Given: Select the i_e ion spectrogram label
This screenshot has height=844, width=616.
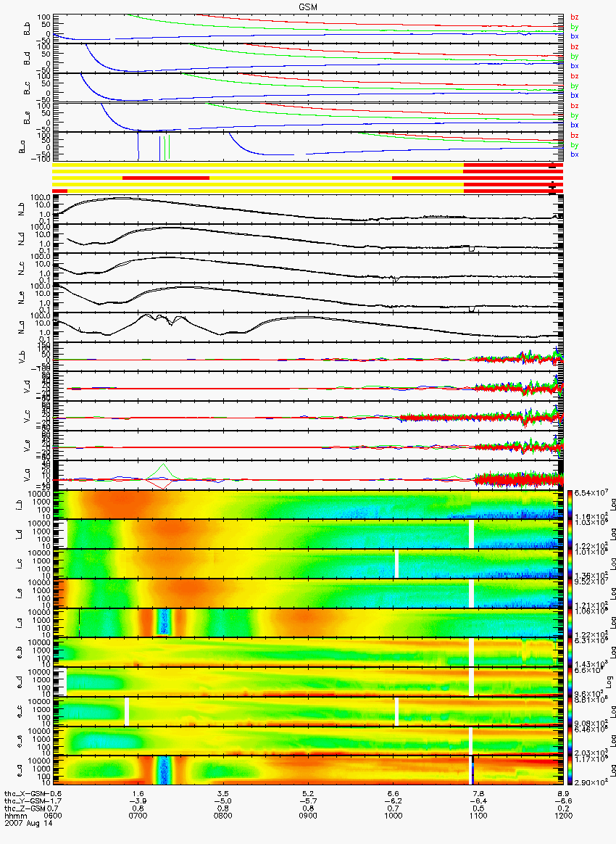Looking at the screenshot, I should 19,594.
